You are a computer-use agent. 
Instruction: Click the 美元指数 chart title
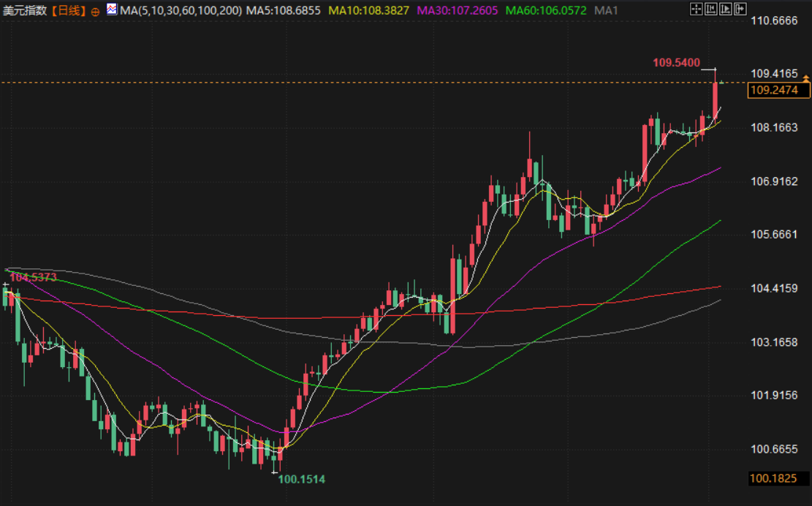(26, 10)
